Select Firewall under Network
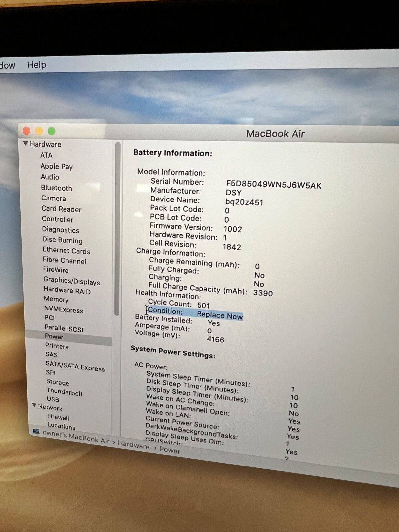The height and width of the screenshot is (532, 399). (58, 417)
